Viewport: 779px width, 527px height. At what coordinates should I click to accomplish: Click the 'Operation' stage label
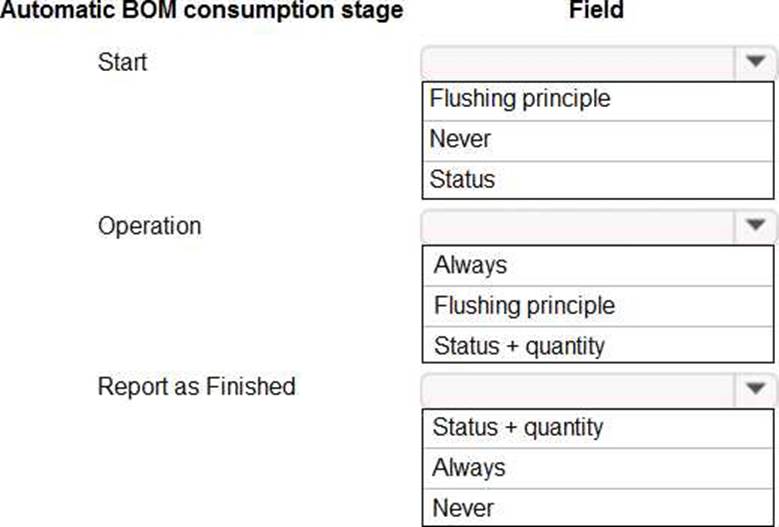pos(149,225)
